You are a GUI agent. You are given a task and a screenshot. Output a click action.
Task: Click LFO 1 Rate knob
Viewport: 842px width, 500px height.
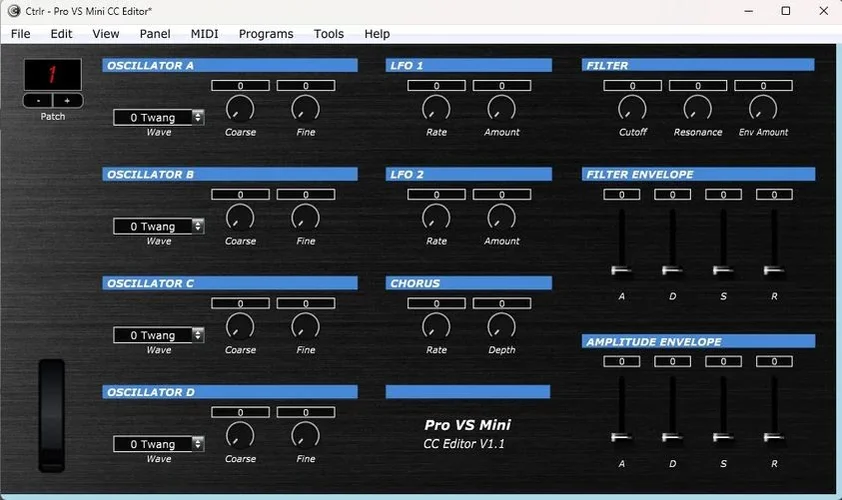436,109
